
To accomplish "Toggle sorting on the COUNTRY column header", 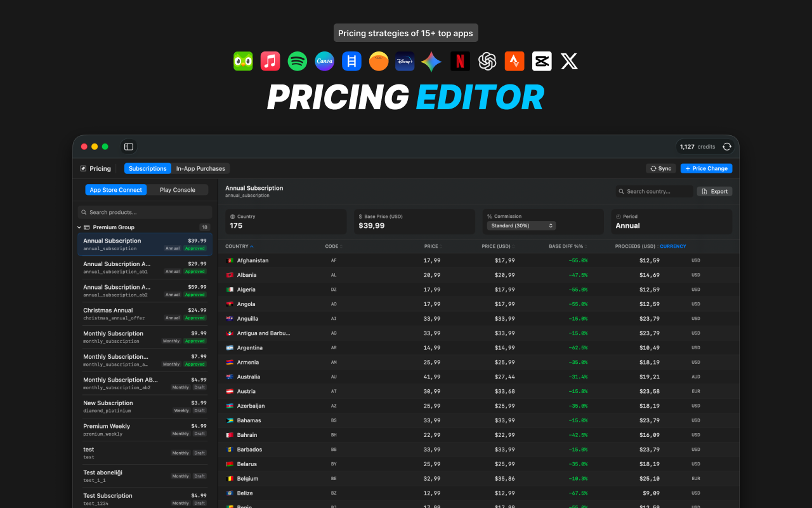I will [x=239, y=246].
